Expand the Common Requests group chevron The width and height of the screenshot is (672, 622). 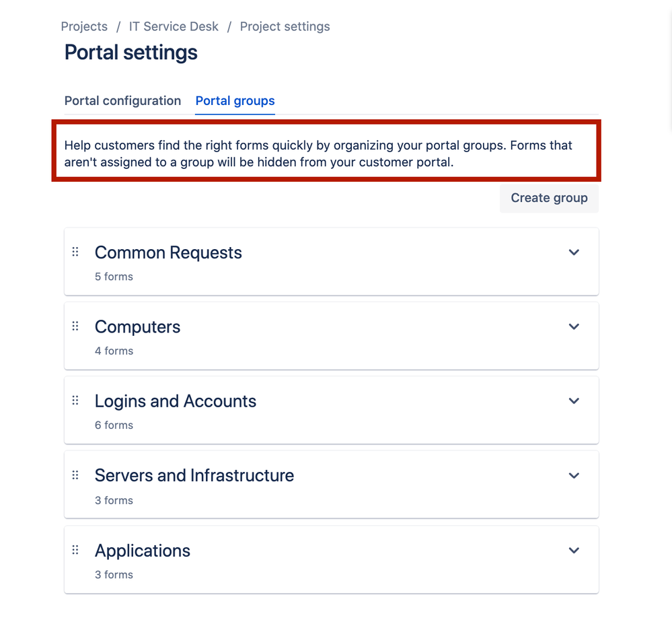[x=574, y=252]
